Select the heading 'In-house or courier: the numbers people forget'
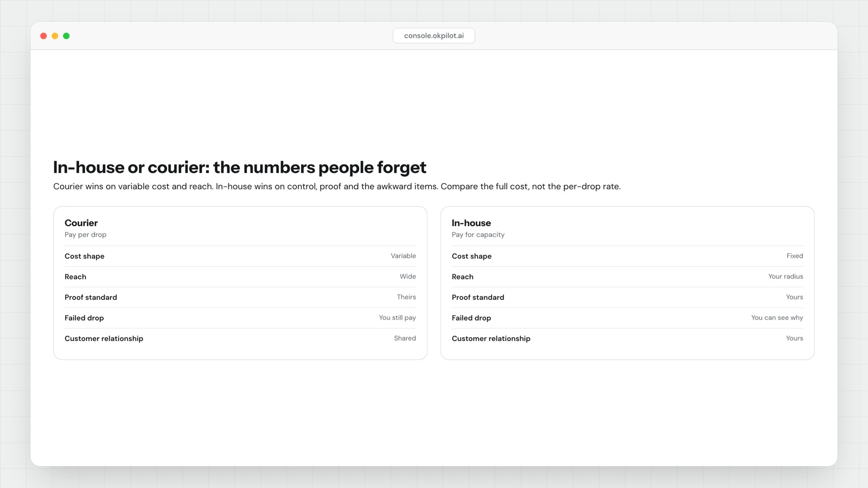The image size is (868, 488). pos(240,167)
